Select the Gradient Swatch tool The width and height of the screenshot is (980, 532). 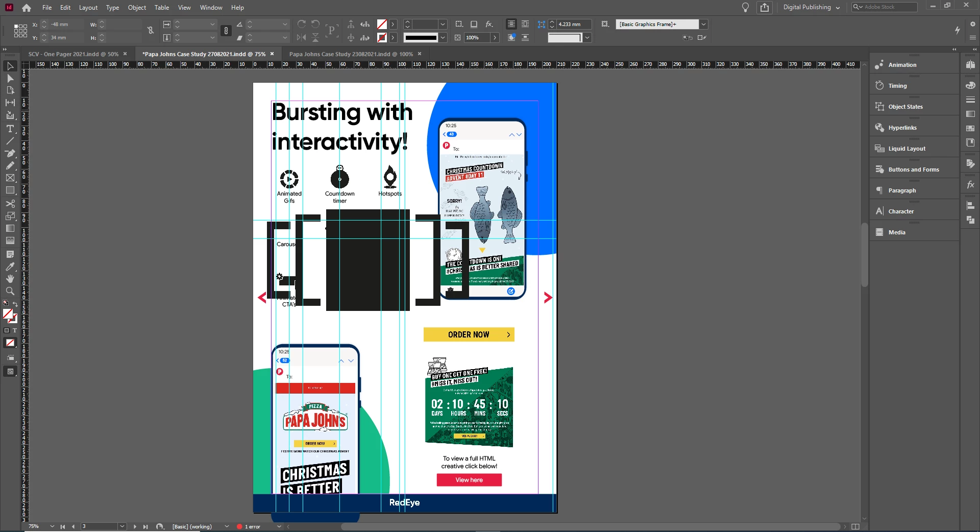(x=10, y=228)
